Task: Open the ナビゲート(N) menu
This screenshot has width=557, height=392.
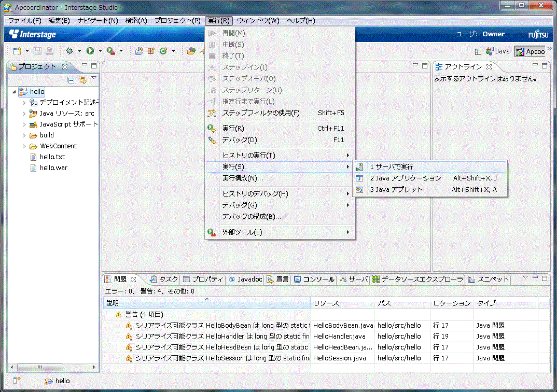Action: (98, 21)
